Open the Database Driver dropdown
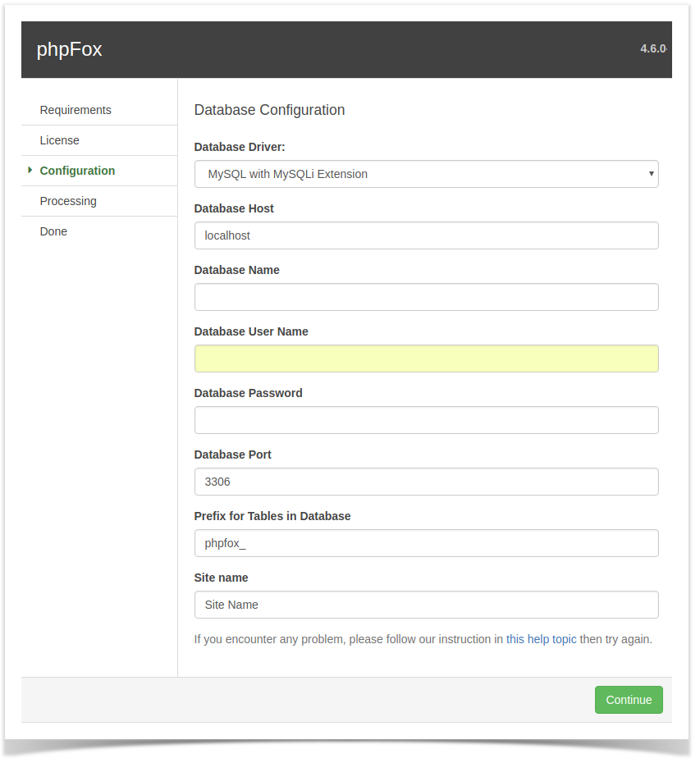Image resolution: width=700 pixels, height=763 pixels. pos(427,174)
